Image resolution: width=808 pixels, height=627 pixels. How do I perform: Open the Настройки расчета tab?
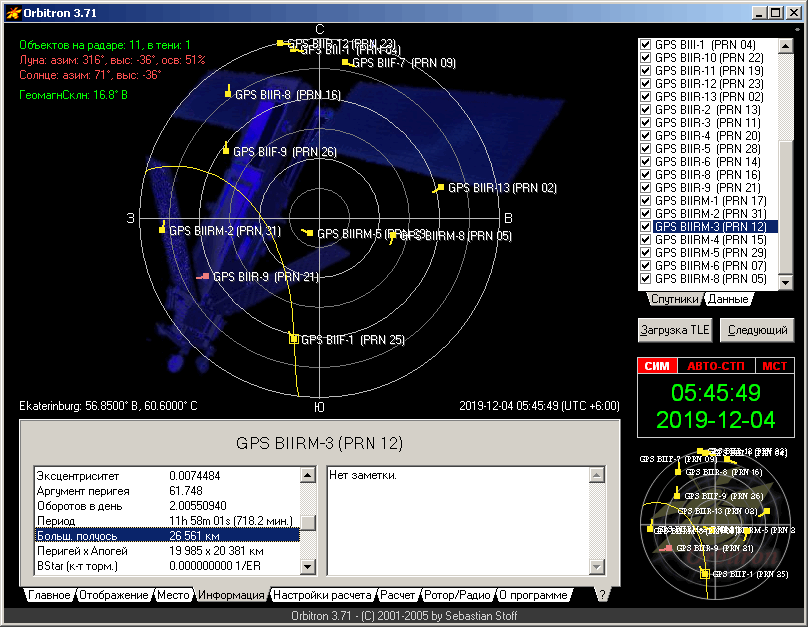pos(322,595)
